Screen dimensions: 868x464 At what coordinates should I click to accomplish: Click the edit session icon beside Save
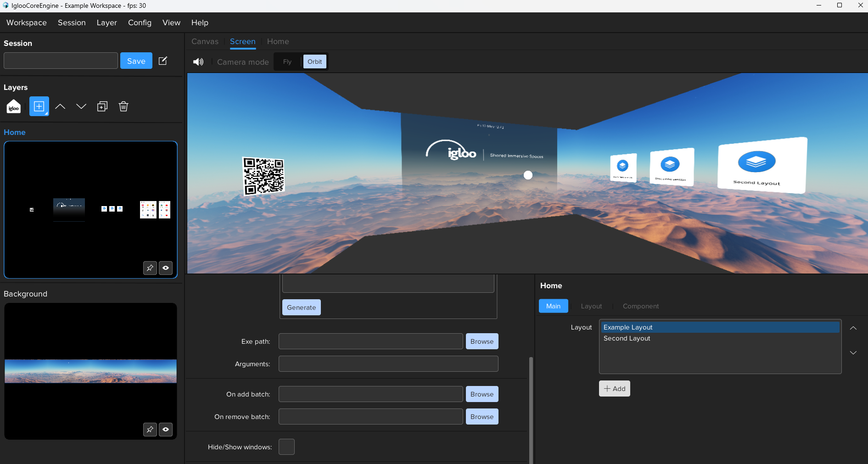pos(163,61)
